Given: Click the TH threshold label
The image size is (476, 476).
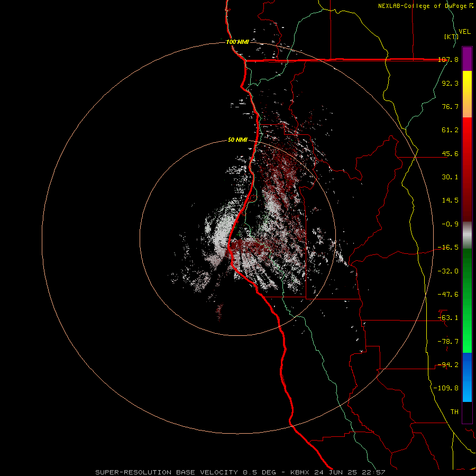Looking at the screenshot, I should [x=454, y=412].
